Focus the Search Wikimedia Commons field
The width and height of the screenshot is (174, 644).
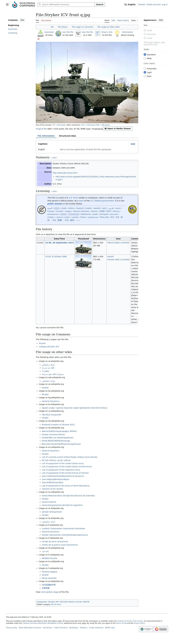click(x=66, y=4)
